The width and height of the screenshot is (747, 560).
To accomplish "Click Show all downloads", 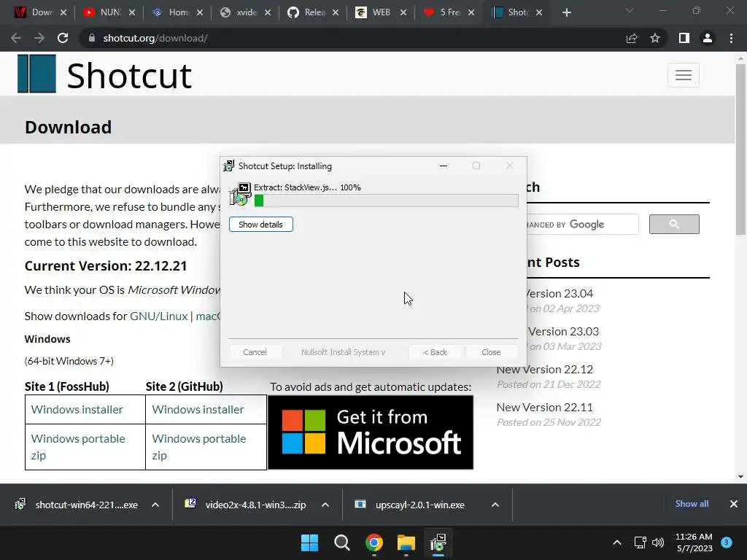I will click(692, 504).
